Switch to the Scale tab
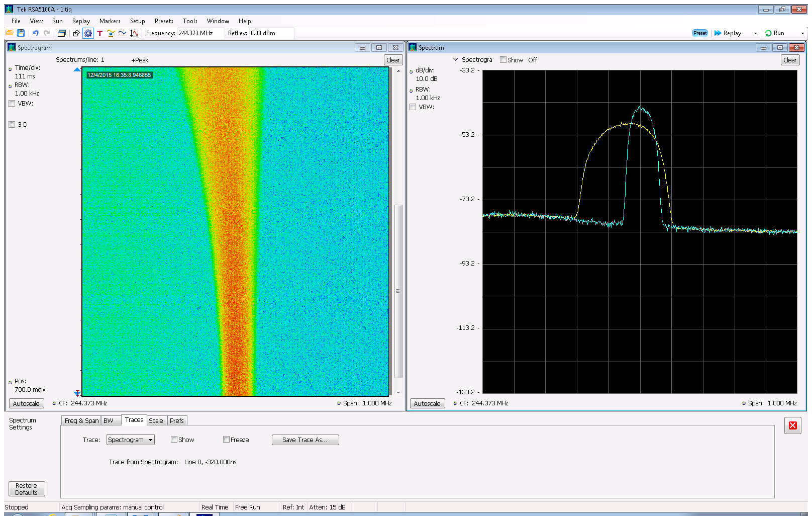Image resolution: width=812 pixels, height=516 pixels. click(x=156, y=421)
